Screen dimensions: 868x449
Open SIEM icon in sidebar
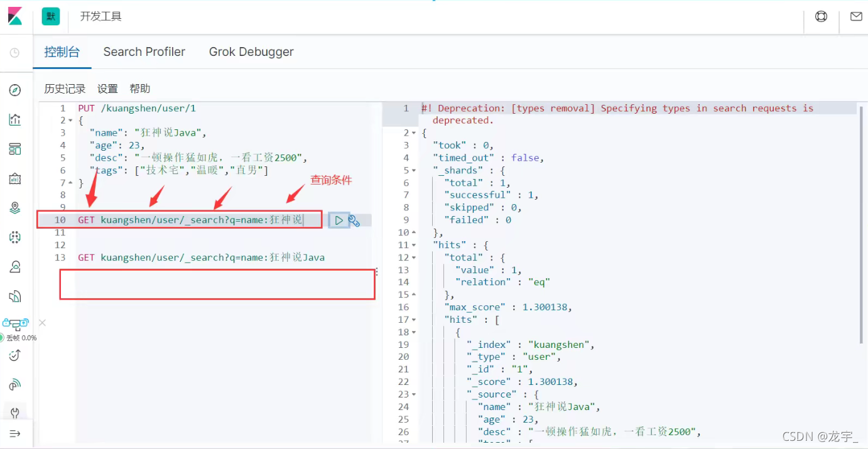[x=15, y=384]
